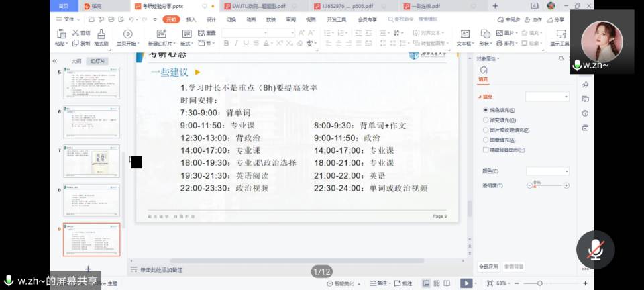The height and width of the screenshot is (290, 644).
Task: Pin the 对象属性 panel with pin icon
Action: pos(561,58)
